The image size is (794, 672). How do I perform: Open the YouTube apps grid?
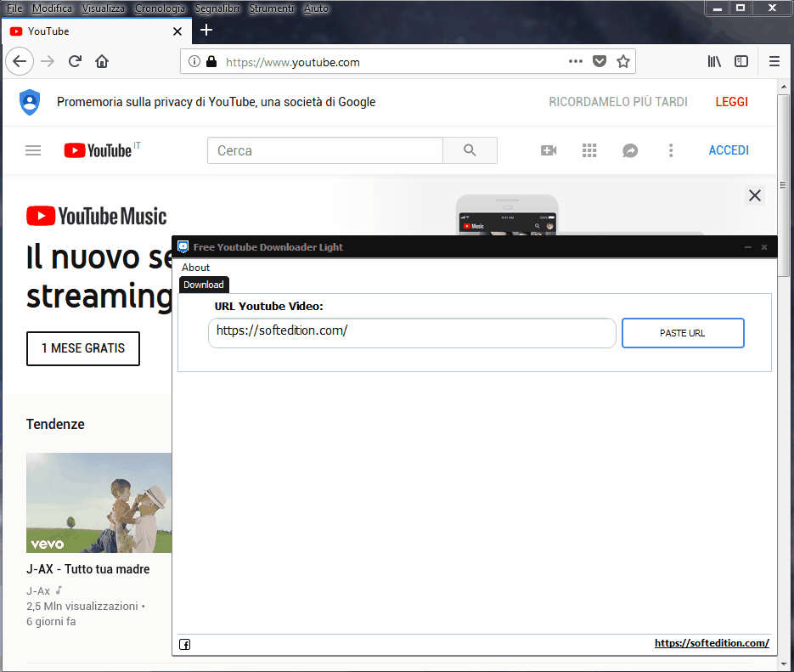[589, 150]
